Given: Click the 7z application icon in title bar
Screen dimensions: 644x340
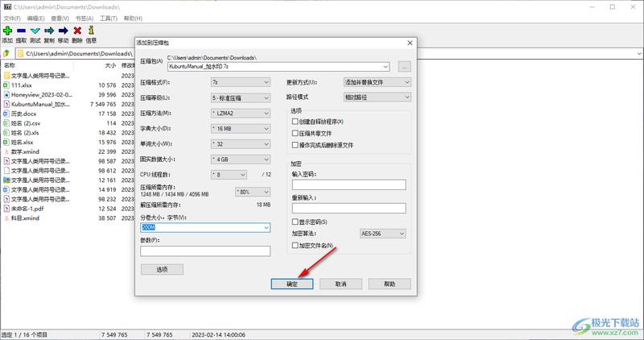Looking at the screenshot, I should [x=7, y=7].
